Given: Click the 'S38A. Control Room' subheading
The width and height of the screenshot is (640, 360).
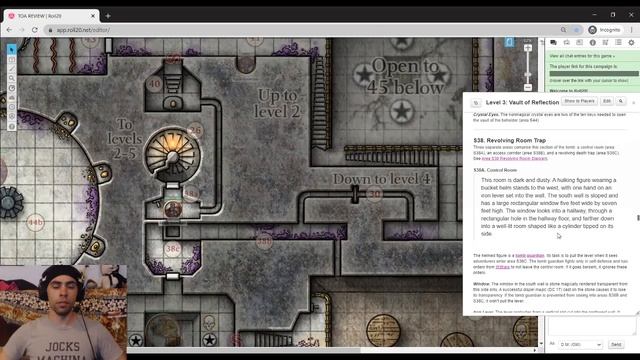Looking at the screenshot, I should (495, 170).
